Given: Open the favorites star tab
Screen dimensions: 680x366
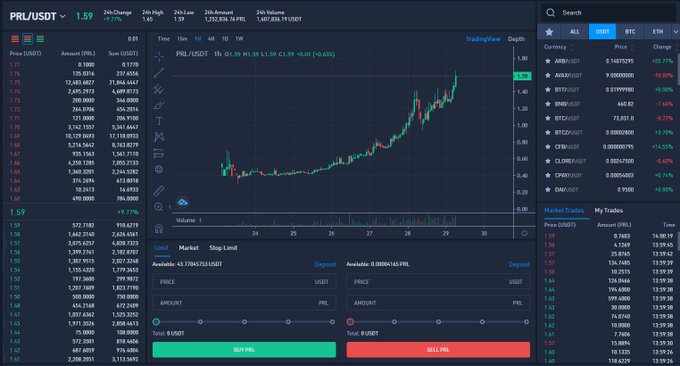Looking at the screenshot, I should coord(549,32).
